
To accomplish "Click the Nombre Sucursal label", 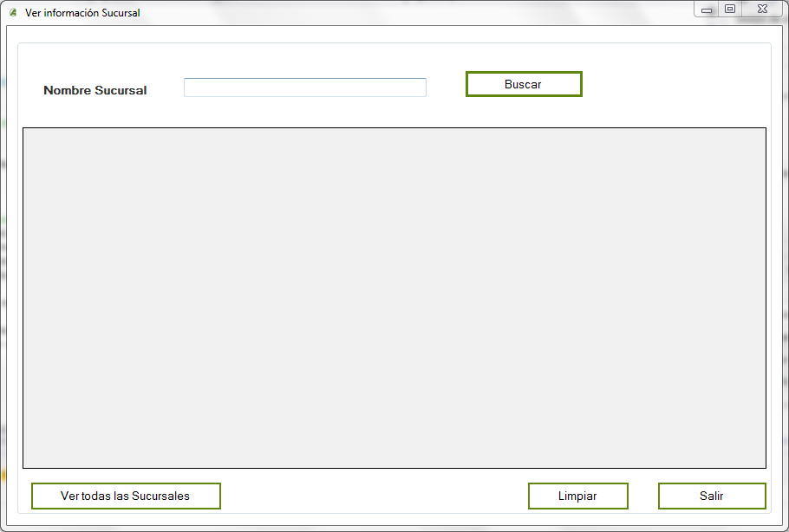I will 95,90.
